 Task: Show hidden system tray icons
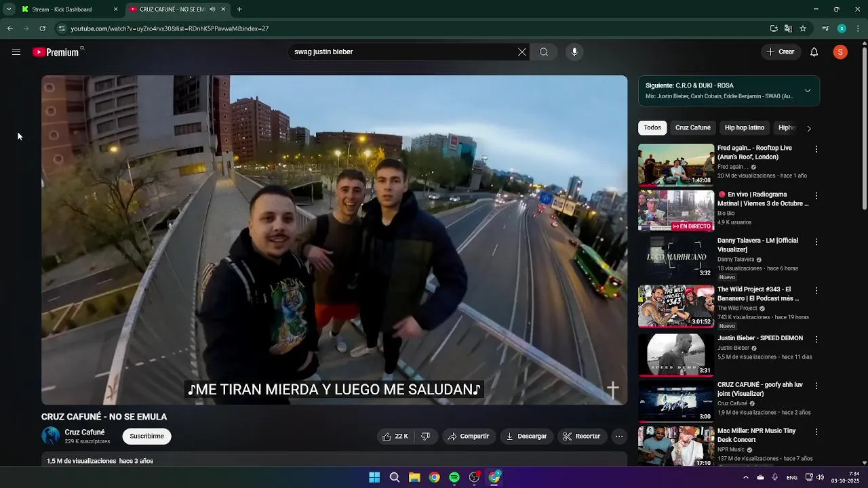(745, 477)
